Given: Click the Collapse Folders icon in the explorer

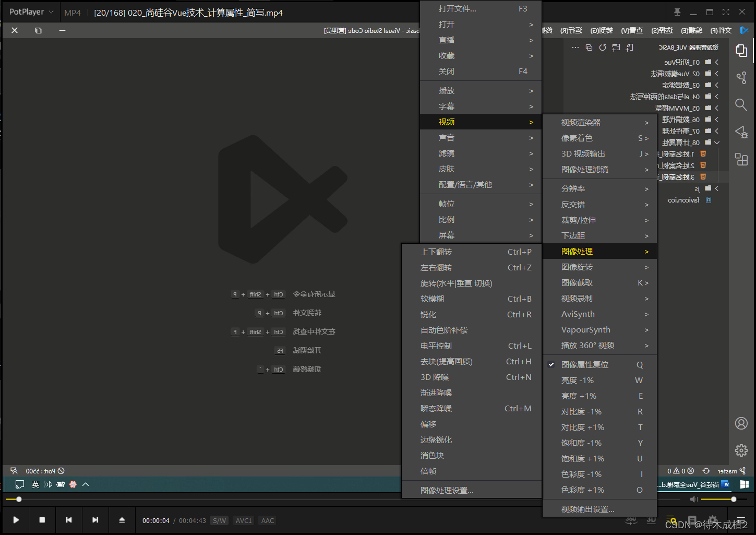Looking at the screenshot, I should 589,47.
